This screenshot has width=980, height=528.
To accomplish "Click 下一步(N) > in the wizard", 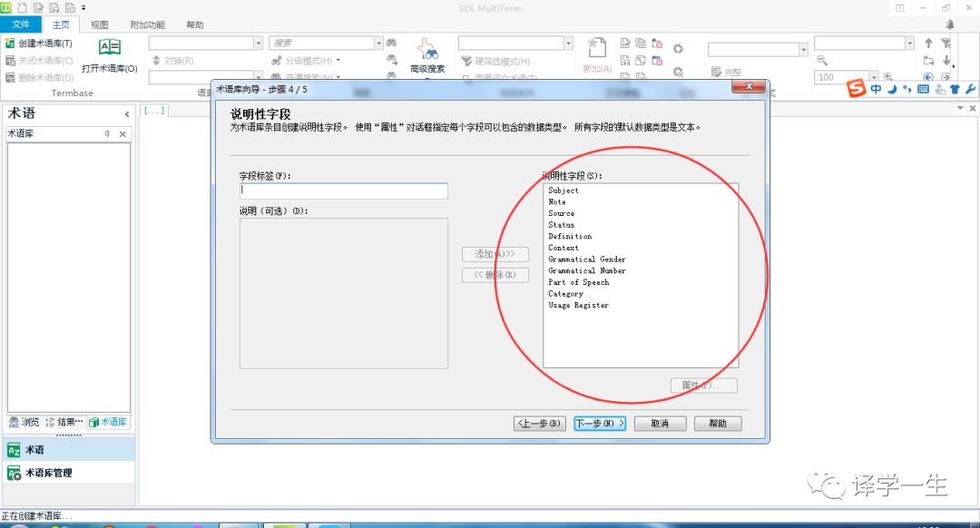I will 600,424.
